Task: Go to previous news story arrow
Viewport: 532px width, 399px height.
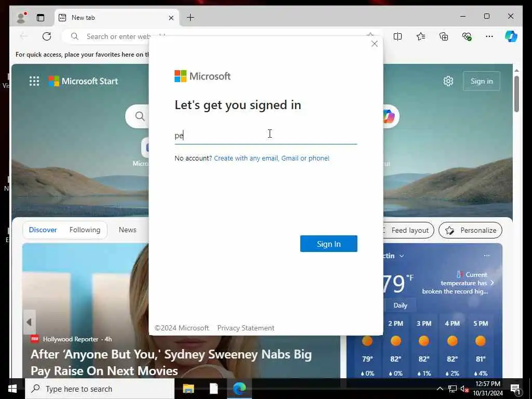Action: (x=29, y=322)
